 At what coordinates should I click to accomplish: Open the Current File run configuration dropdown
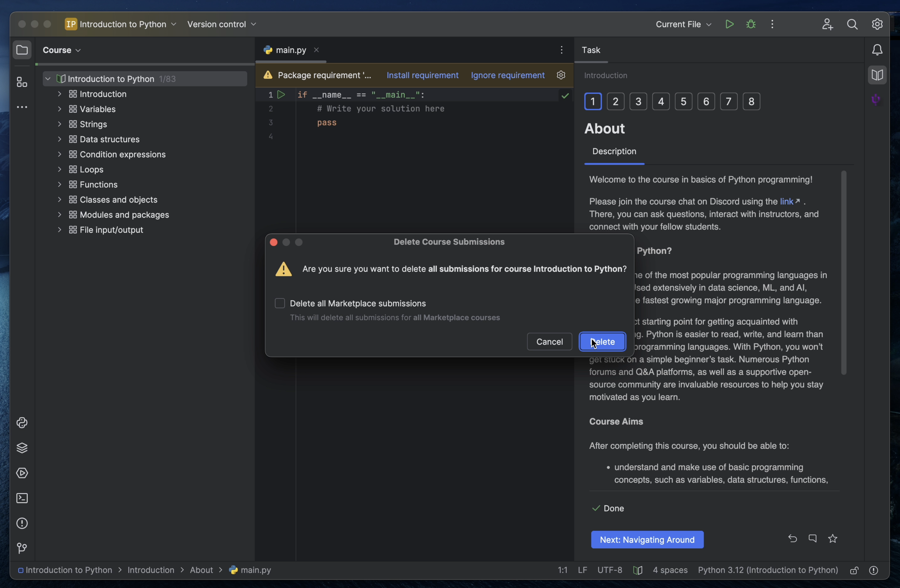(x=683, y=24)
